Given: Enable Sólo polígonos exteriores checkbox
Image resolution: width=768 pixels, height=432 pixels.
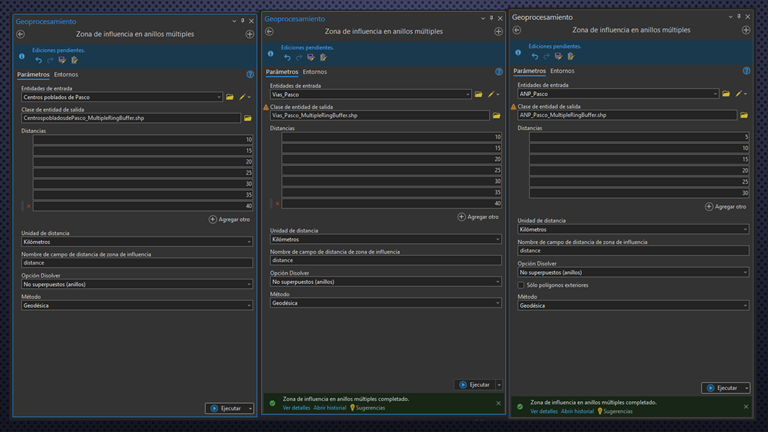Looking at the screenshot, I should click(521, 285).
